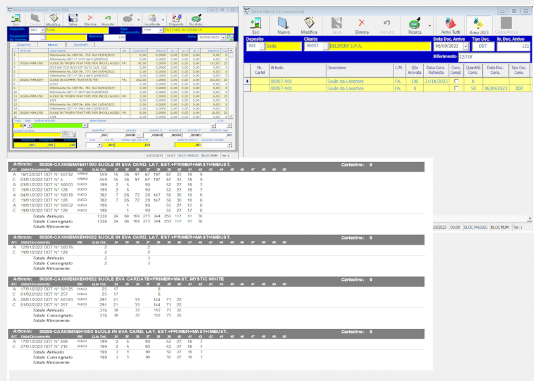Click scroll down arrow of left grid

click(231, 116)
